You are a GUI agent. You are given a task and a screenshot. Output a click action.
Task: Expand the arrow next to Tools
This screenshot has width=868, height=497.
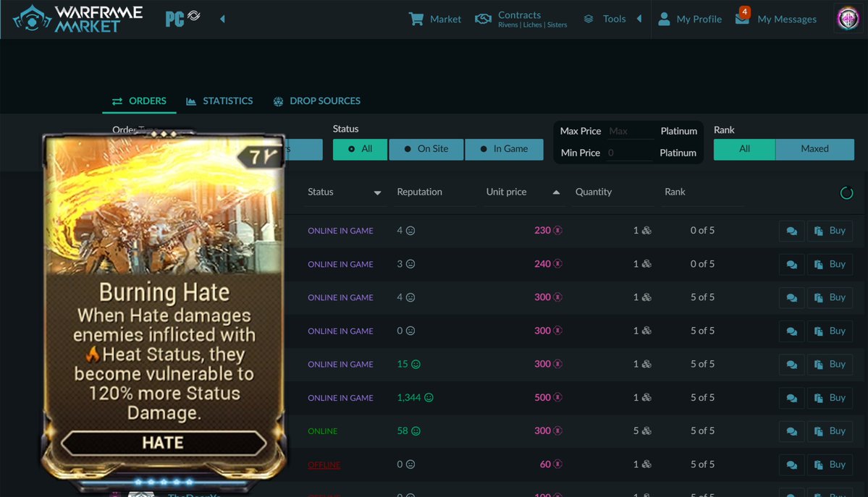coord(639,19)
